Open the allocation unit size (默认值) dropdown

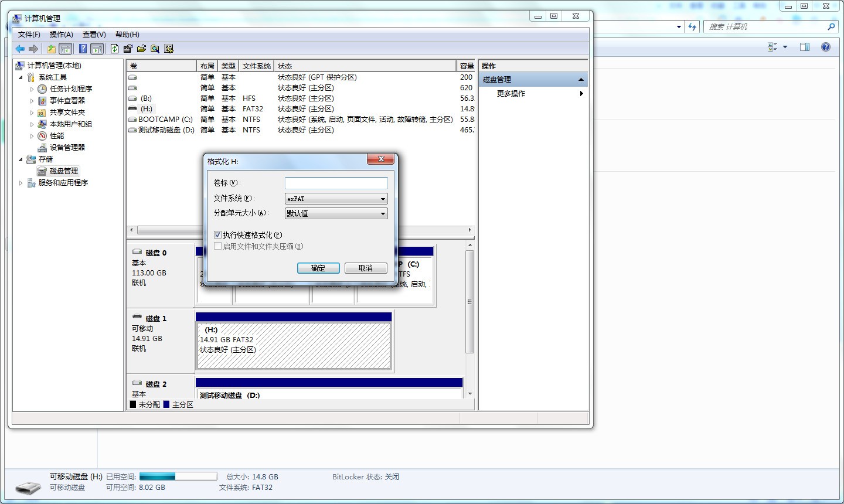click(x=336, y=214)
